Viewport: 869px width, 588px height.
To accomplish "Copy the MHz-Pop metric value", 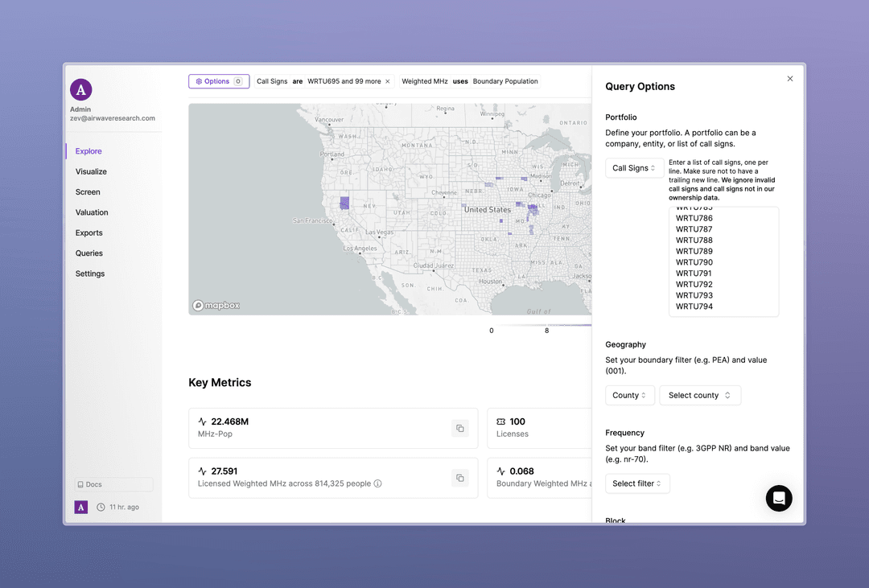I will pos(460,428).
